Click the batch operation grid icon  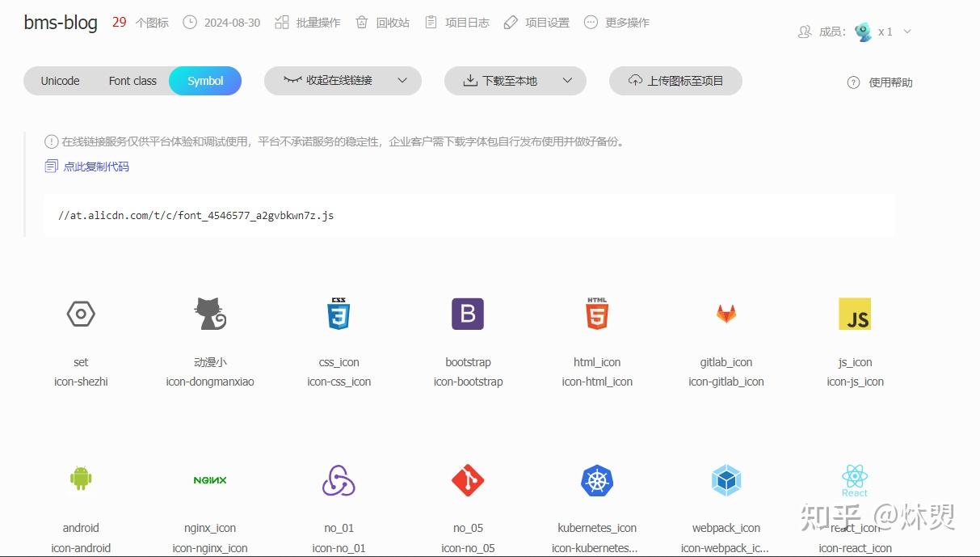point(282,22)
